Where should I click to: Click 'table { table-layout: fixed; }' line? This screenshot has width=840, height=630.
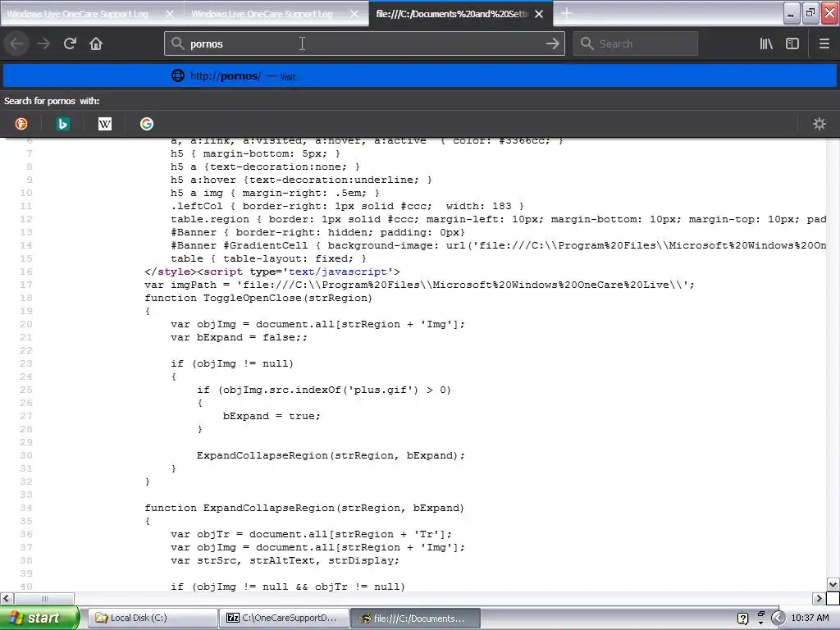pyautogui.click(x=268, y=258)
